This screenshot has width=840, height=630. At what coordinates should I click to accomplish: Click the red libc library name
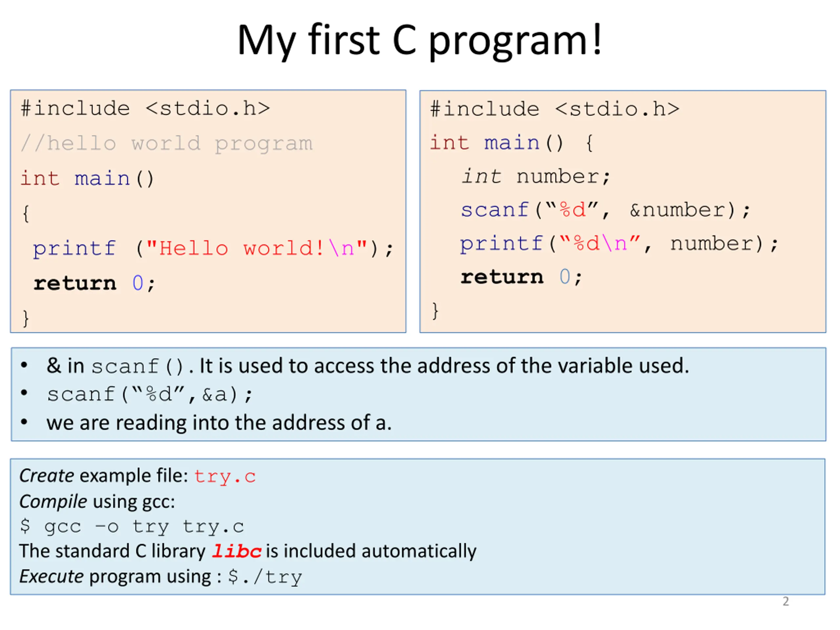237,551
